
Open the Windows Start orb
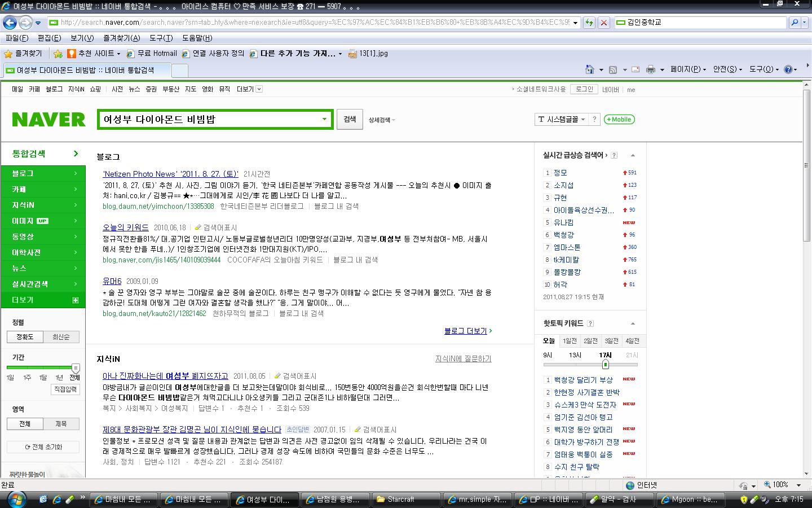click(x=16, y=499)
